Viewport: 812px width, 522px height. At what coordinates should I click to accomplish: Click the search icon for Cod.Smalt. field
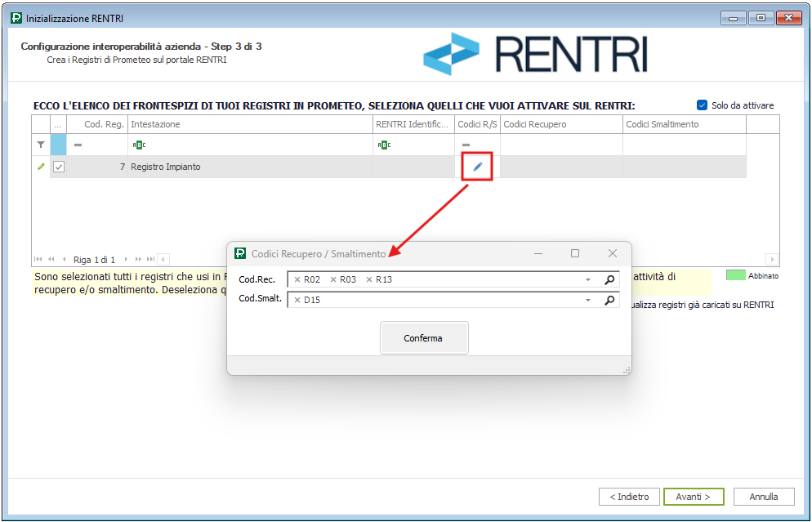(609, 300)
